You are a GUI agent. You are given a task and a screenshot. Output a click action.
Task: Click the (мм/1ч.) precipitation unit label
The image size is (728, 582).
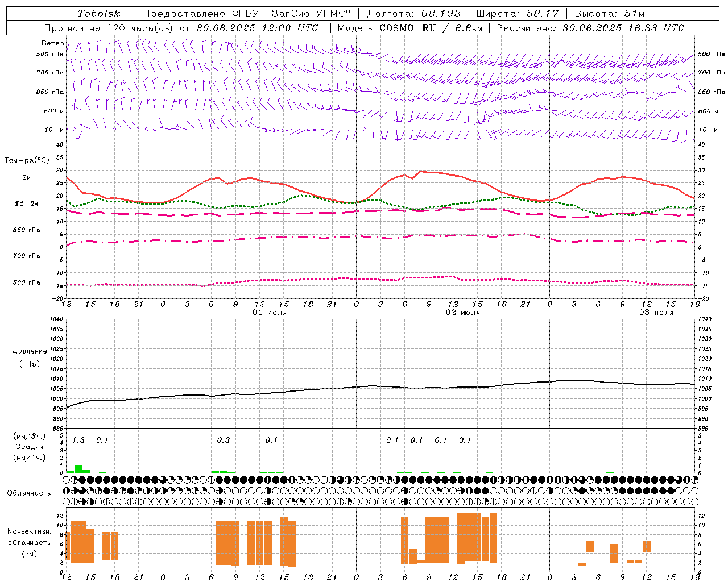pos(29,458)
